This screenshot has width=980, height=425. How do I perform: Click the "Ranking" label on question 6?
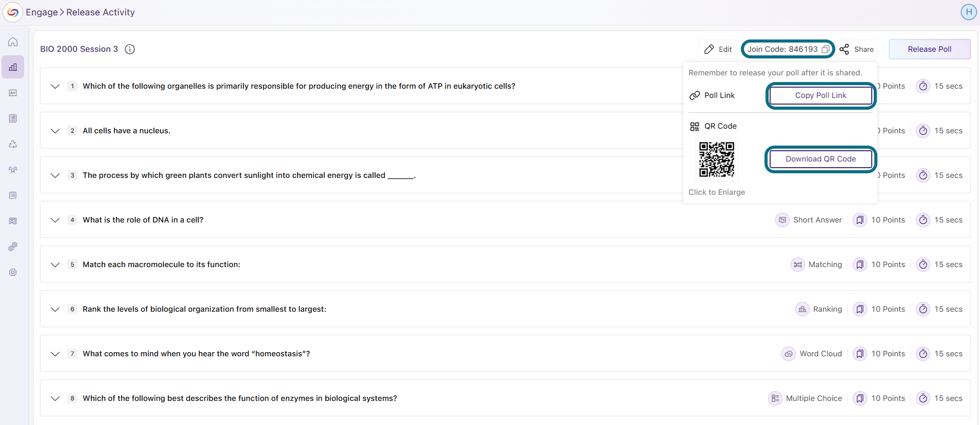(827, 309)
